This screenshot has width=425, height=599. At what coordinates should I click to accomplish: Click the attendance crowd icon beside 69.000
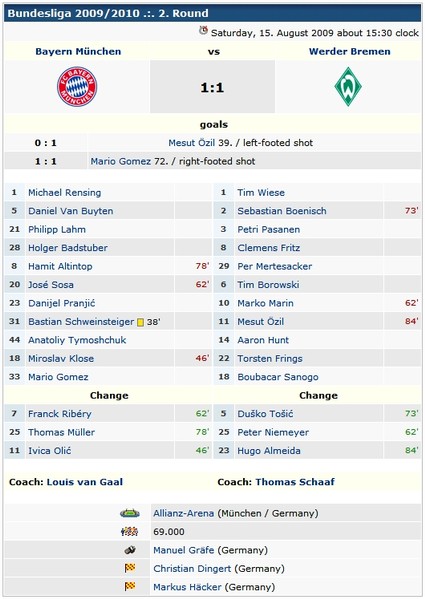129,531
